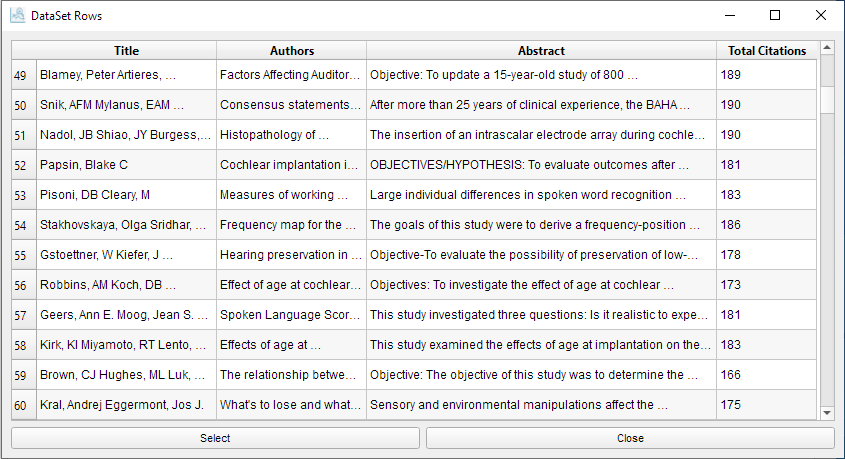Image resolution: width=845 pixels, height=459 pixels.
Task: Sort by the Authors column header
Action: point(291,51)
